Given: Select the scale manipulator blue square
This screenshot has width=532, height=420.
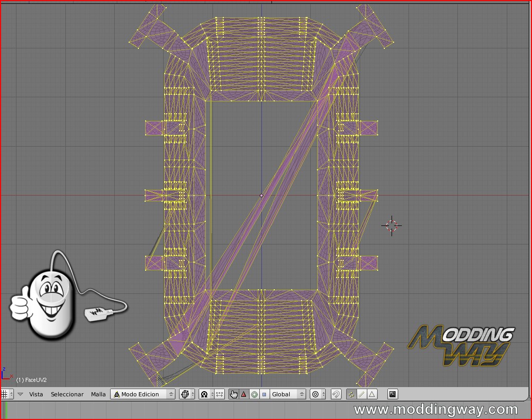Looking at the screenshot, I should click(264, 394).
